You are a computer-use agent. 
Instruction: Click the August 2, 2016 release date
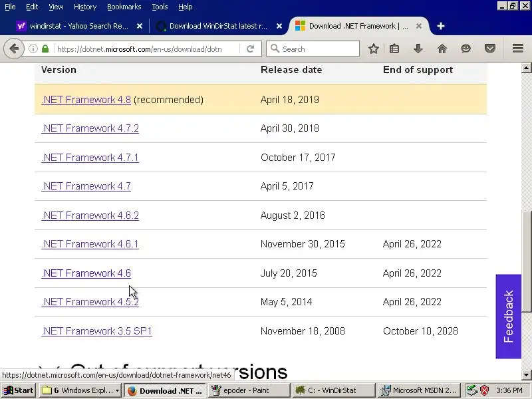293,215
